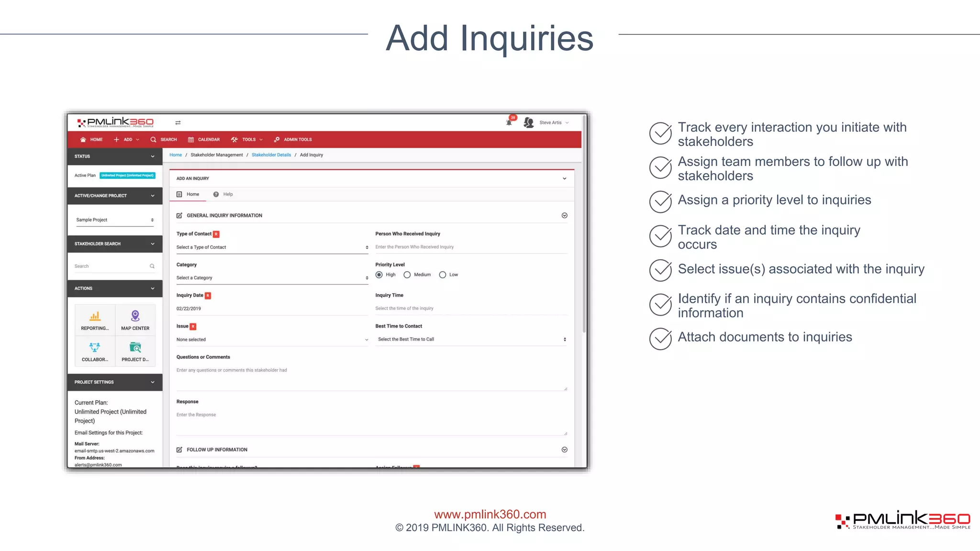Click the stakeholder search magnifier icon
The image size is (980, 551).
coord(152,266)
